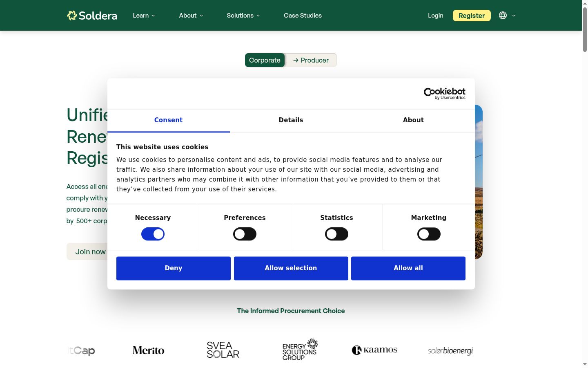Click the Merito partner logo
Viewport: 588px width, 368px height.
[x=148, y=350]
